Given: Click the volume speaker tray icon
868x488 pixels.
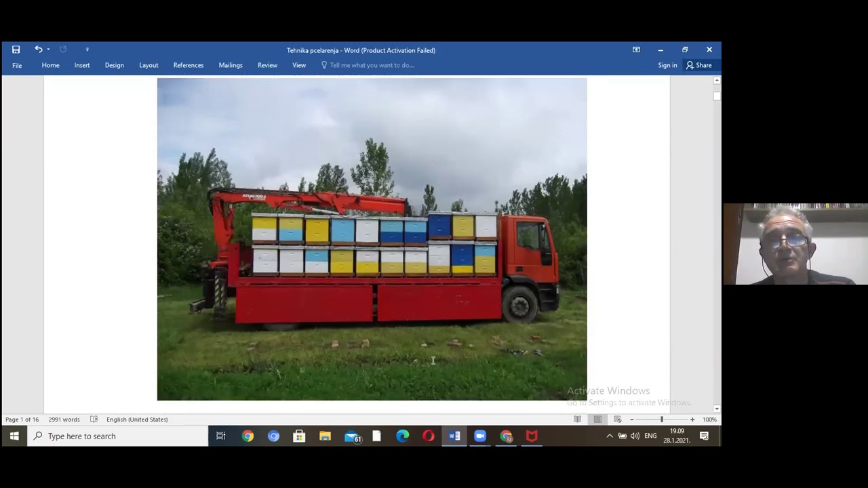Looking at the screenshot, I should 635,436.
